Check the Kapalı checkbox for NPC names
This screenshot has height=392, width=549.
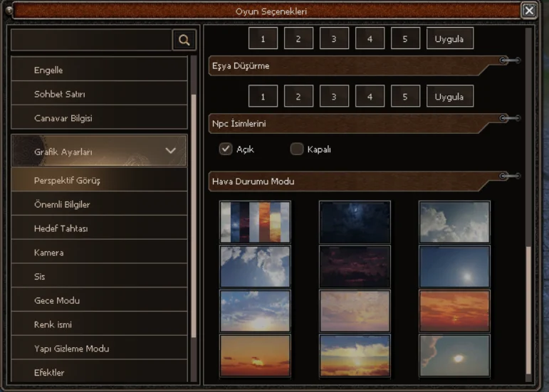pyautogui.click(x=297, y=149)
